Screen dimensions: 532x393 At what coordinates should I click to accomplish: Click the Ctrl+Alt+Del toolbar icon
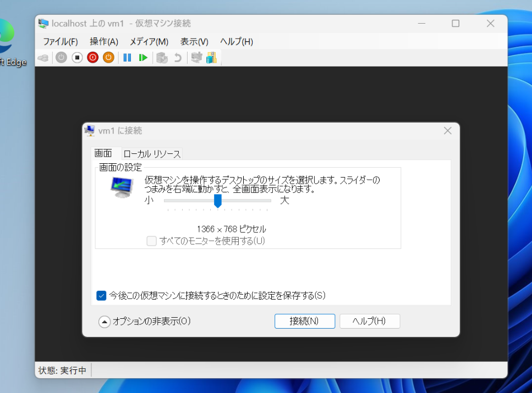tap(43, 58)
